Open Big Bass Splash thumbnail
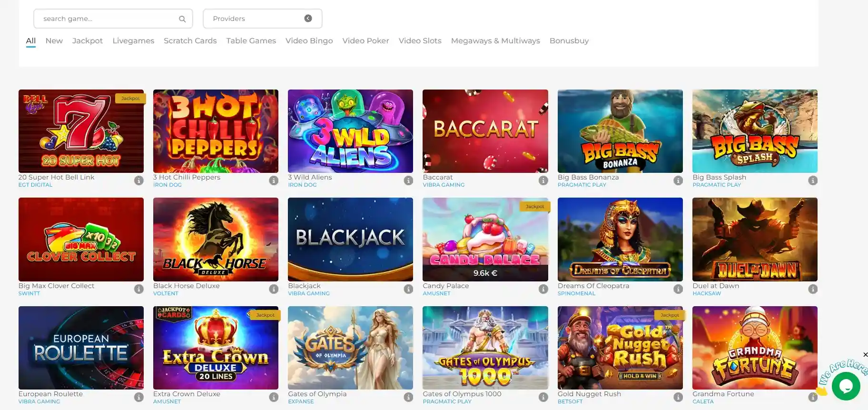The height and width of the screenshot is (410, 868). tap(755, 131)
